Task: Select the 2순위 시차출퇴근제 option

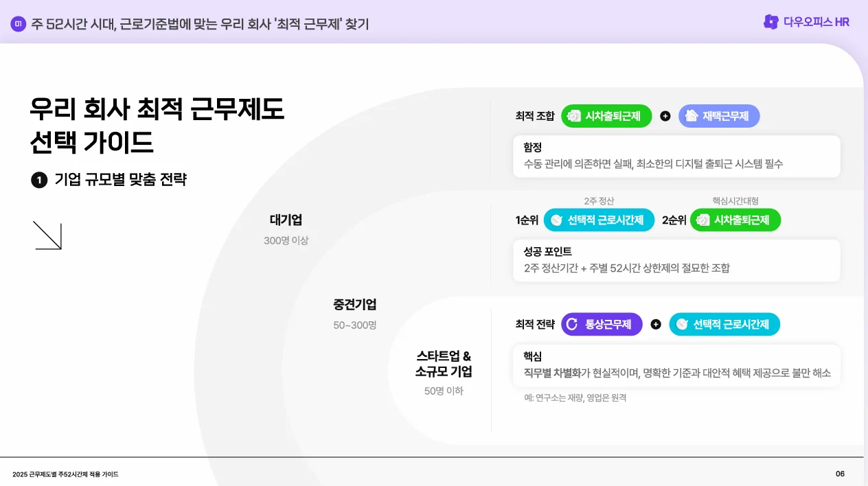Action: pyautogui.click(x=735, y=220)
